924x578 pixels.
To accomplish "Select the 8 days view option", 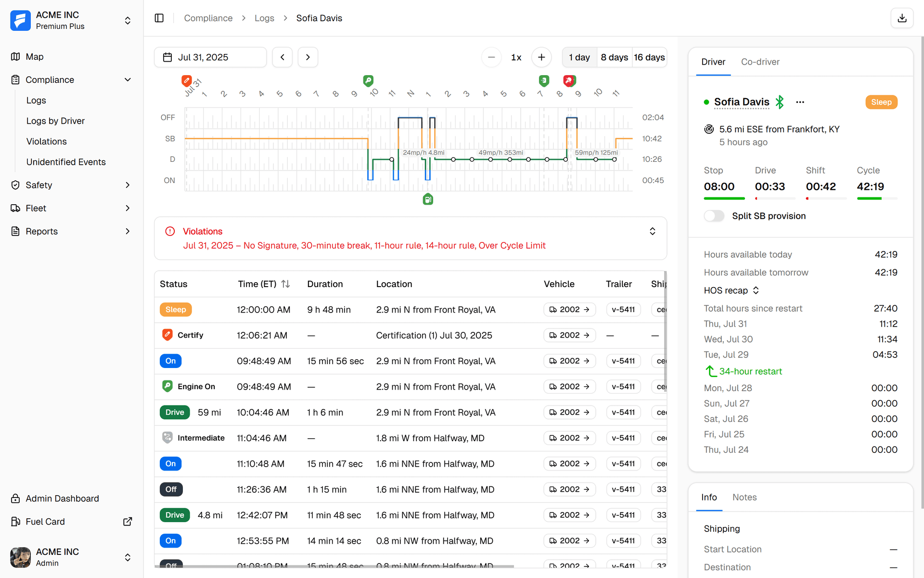I will point(614,57).
